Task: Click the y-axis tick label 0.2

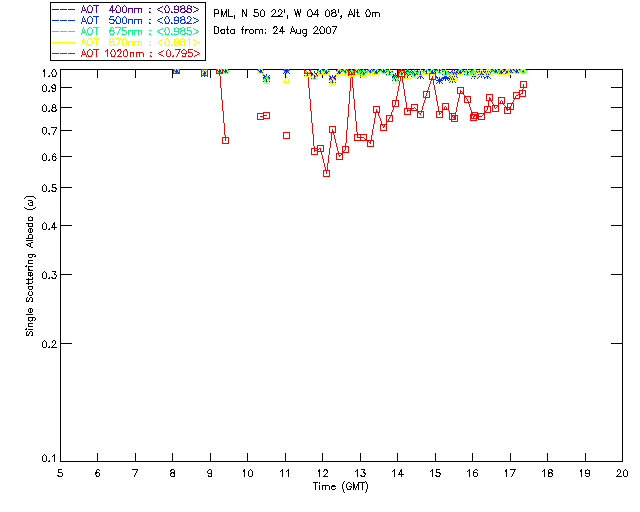Action: point(49,344)
